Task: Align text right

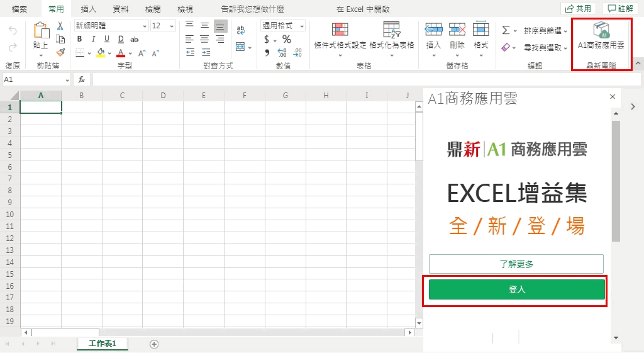Action: pos(220,39)
